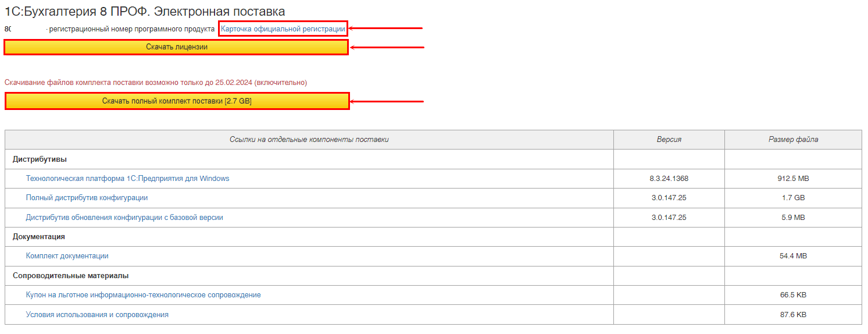Select the file size 66.5 KB
Screen dimensions: 868x334
coord(793,295)
